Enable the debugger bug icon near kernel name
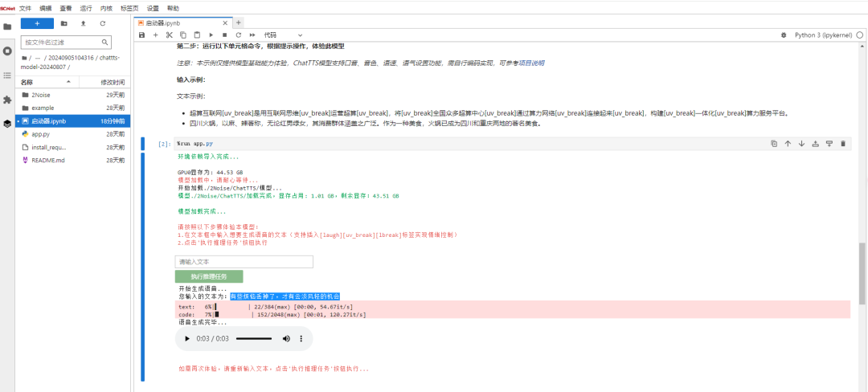Image resolution: width=868 pixels, height=392 pixels. 784,35
